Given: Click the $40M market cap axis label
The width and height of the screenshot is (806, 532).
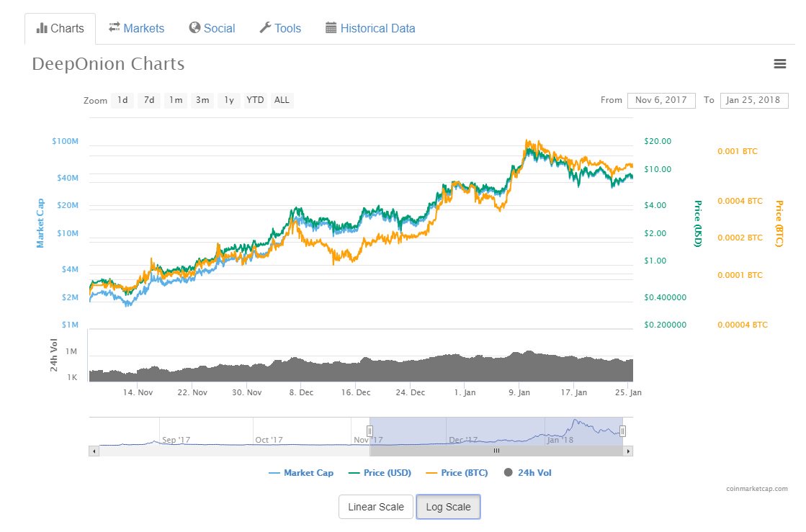Looking at the screenshot, I should tap(68, 179).
